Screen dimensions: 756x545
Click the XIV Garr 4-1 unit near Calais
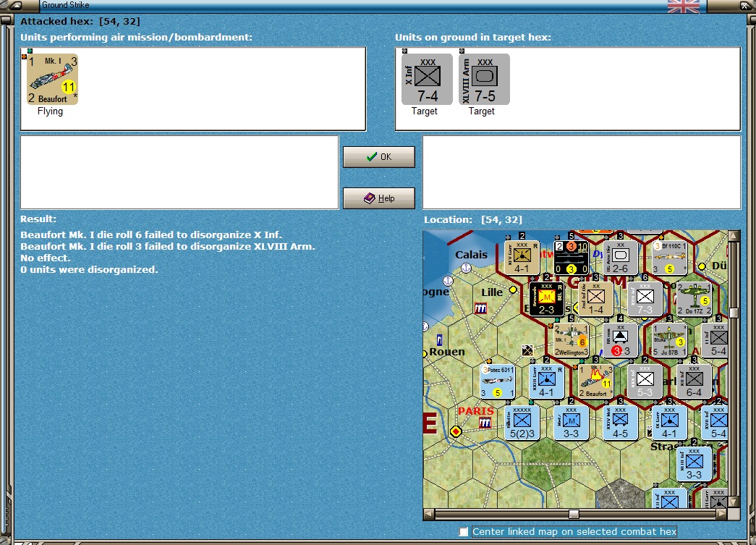tap(522, 257)
